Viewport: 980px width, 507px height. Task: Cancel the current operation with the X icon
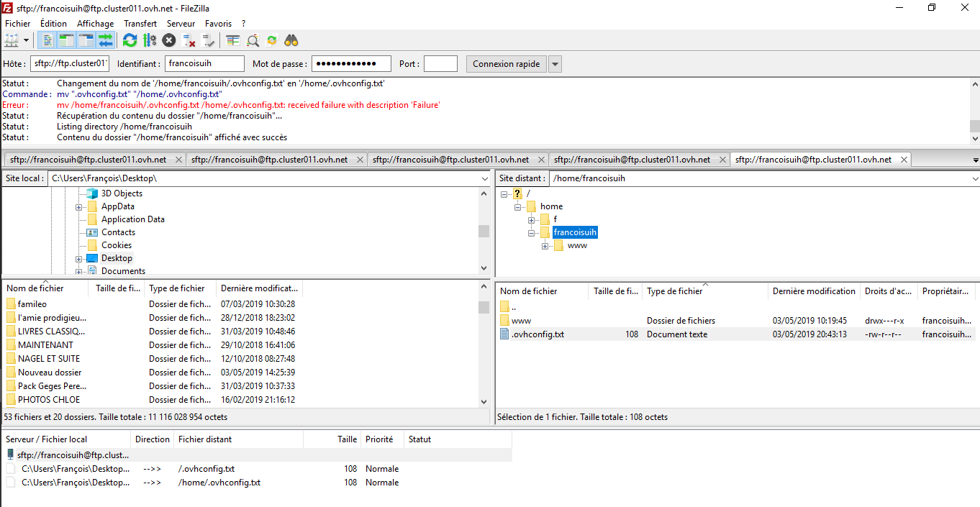pyautogui.click(x=169, y=40)
